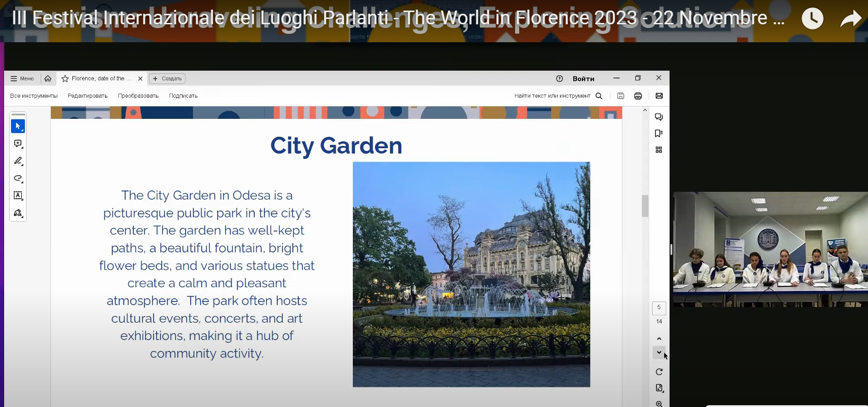
Task: Click the rotate page icon
Action: point(659,372)
